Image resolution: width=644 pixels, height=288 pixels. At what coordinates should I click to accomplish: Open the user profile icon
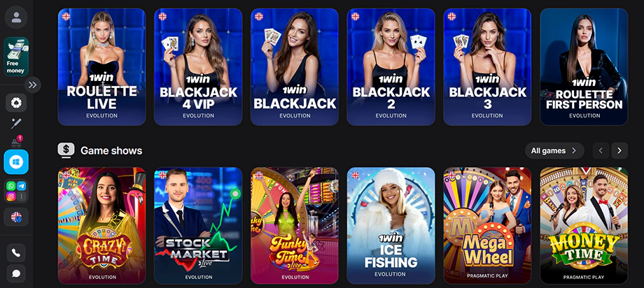(16, 17)
